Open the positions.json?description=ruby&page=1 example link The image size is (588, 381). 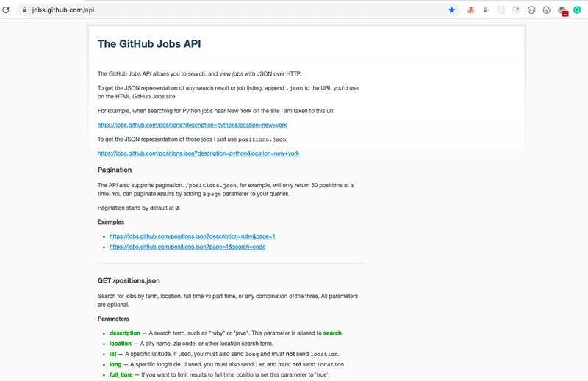pyautogui.click(x=192, y=236)
